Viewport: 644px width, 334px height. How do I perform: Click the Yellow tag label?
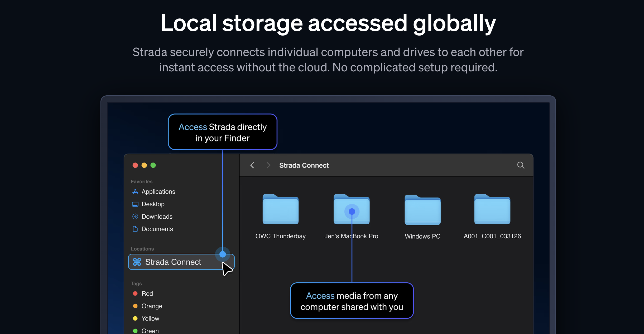pyautogui.click(x=150, y=318)
